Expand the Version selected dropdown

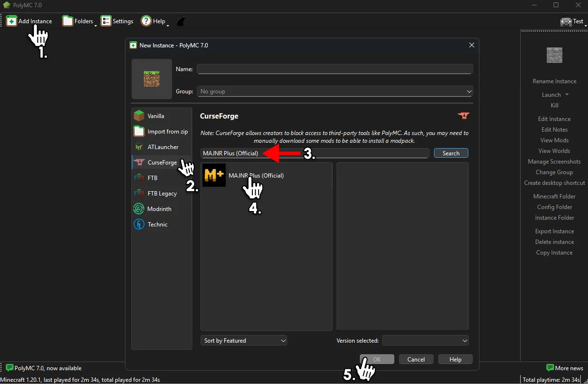coord(425,341)
